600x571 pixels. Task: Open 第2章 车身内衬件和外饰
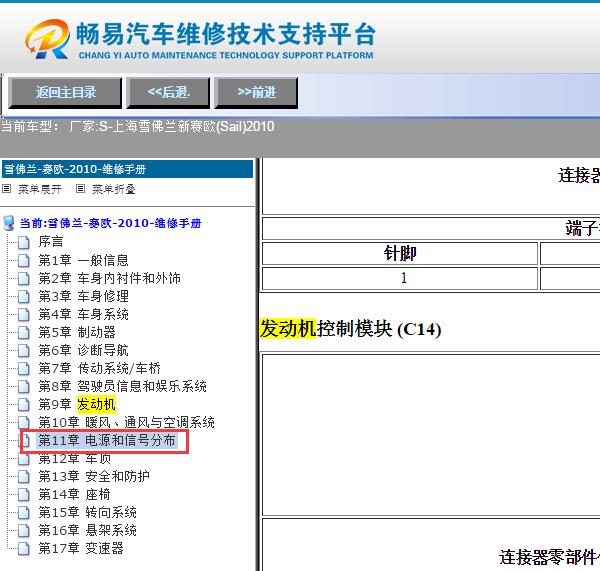click(109, 278)
